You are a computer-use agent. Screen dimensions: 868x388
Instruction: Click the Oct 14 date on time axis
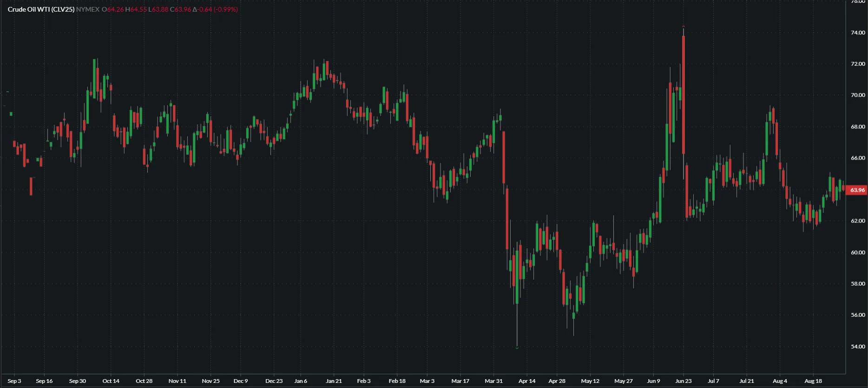point(111,381)
